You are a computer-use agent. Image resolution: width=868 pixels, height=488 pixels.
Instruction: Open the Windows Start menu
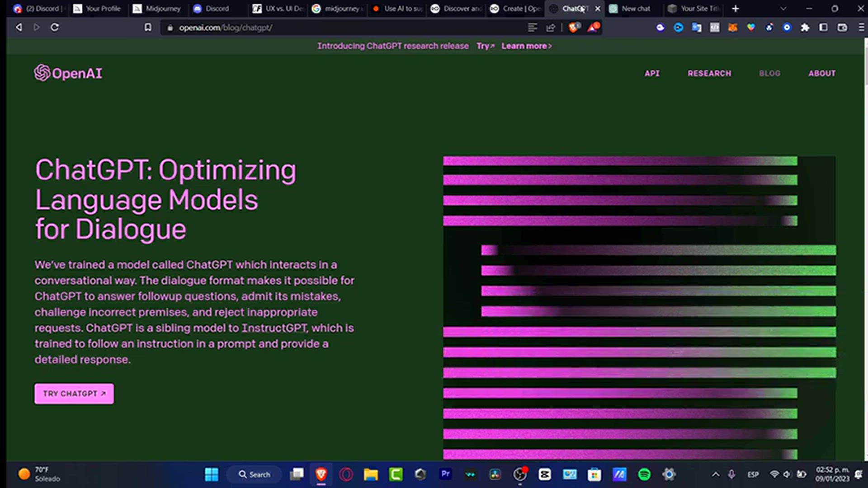(x=211, y=474)
